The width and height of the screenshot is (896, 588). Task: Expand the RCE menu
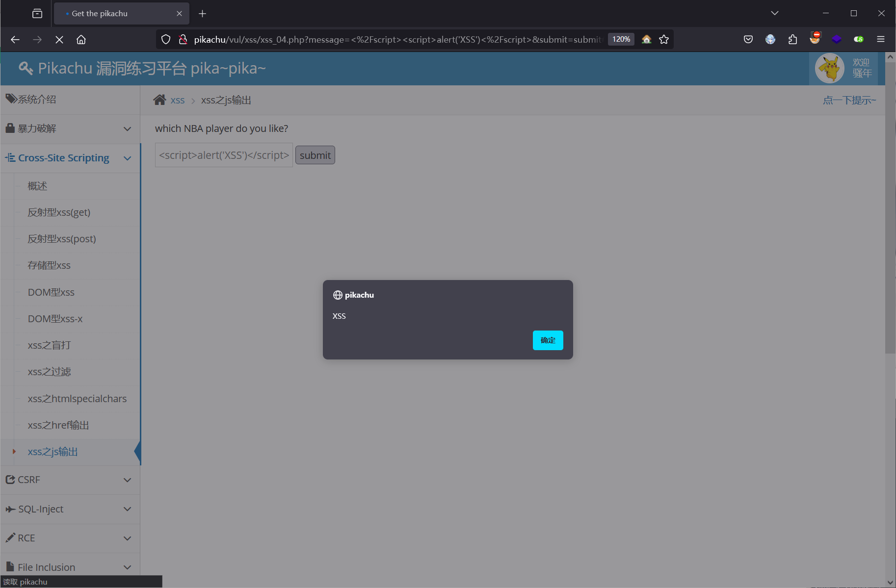click(x=70, y=538)
